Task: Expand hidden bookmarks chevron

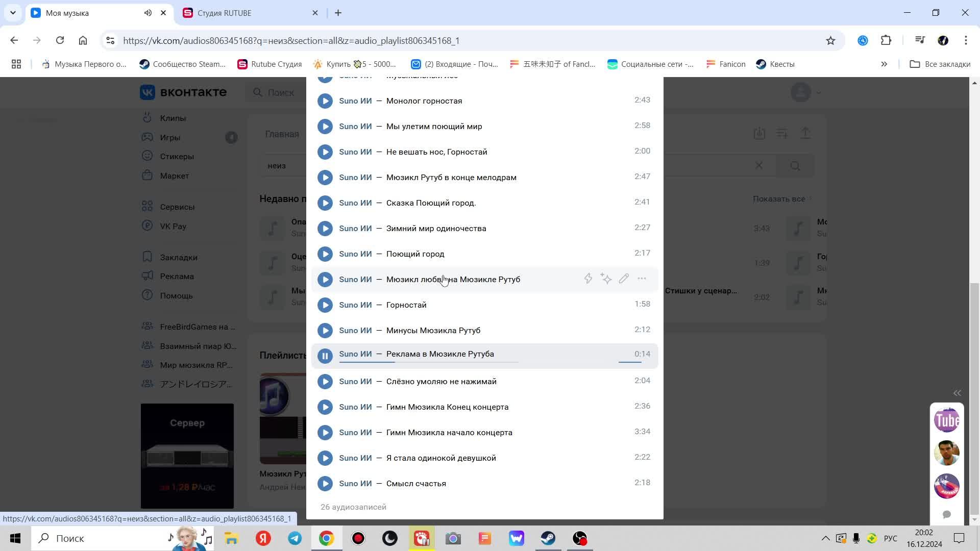Action: (x=884, y=64)
